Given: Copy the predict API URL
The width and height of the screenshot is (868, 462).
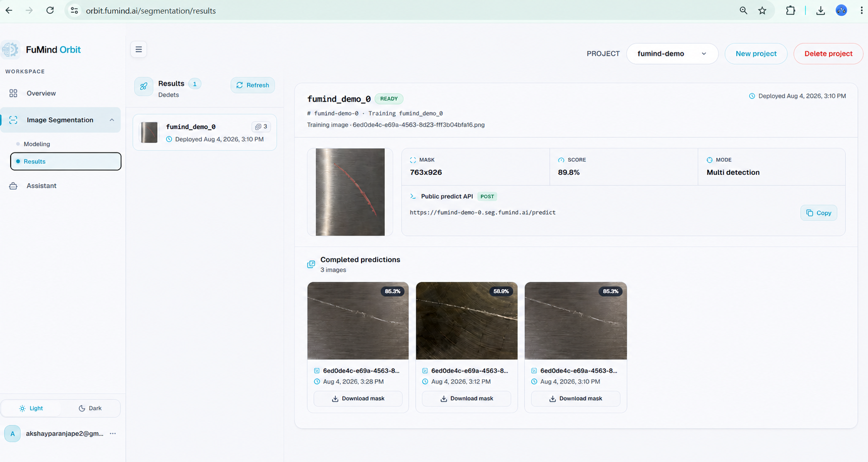Looking at the screenshot, I should (x=819, y=213).
